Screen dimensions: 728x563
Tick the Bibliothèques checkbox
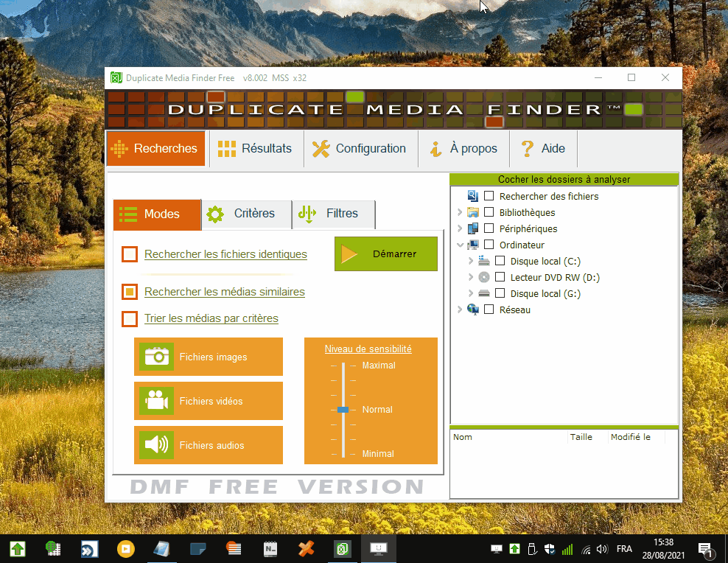(489, 212)
